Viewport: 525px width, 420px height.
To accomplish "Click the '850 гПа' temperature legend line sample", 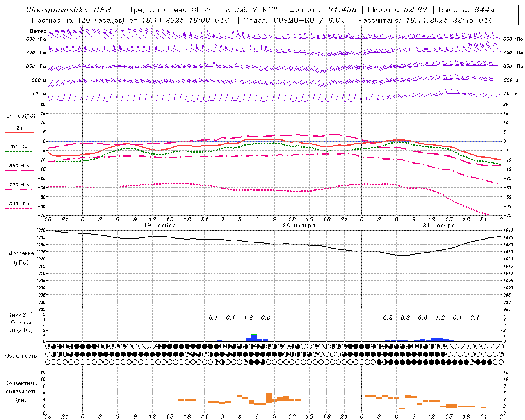I will coord(18,170).
